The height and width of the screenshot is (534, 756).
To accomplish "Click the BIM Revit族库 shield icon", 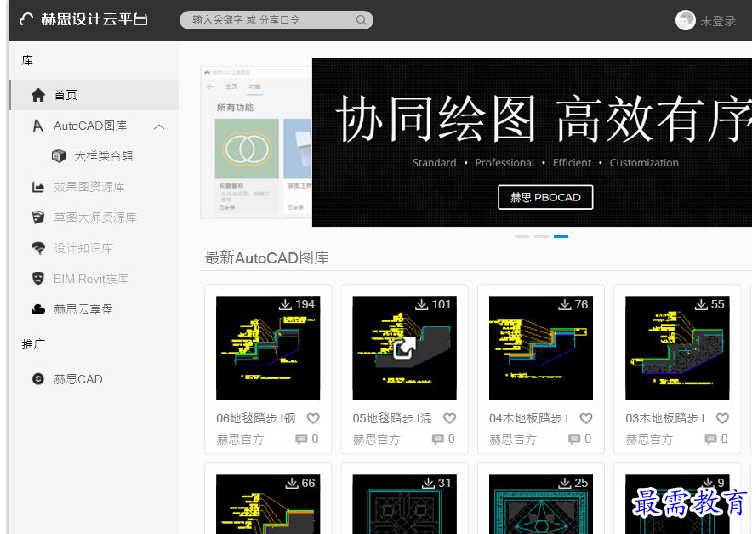I will [x=38, y=279].
